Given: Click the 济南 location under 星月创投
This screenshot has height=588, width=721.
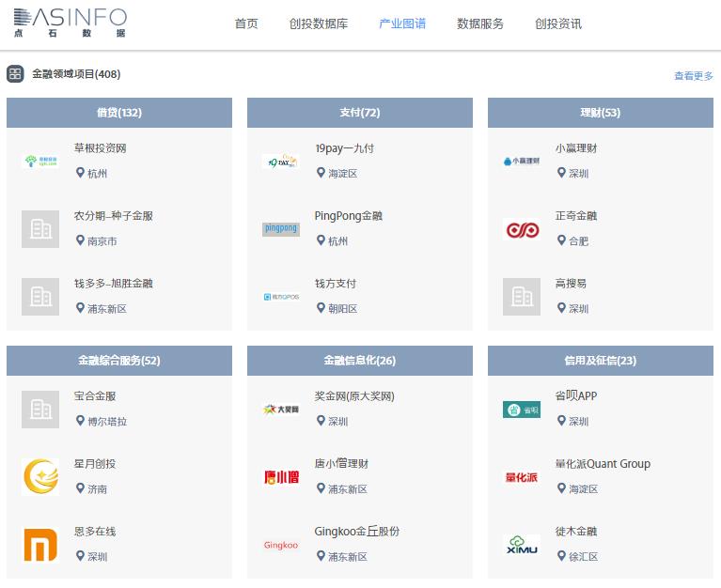Looking at the screenshot, I should (97, 489).
